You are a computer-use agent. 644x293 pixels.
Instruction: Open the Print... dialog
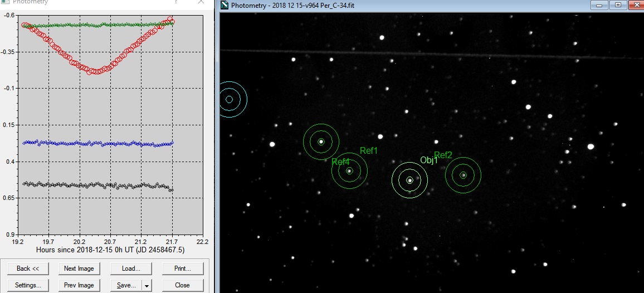(x=182, y=268)
